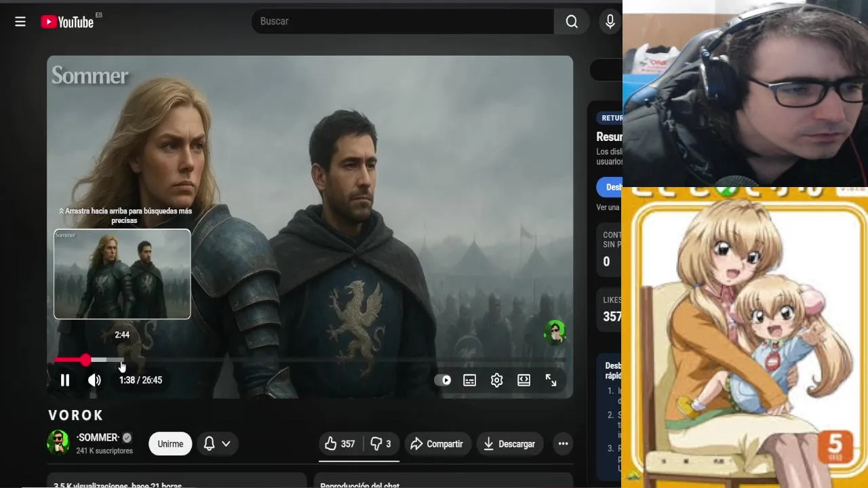Start voice search with microphone icon
This screenshot has height=488, width=868.
click(610, 22)
